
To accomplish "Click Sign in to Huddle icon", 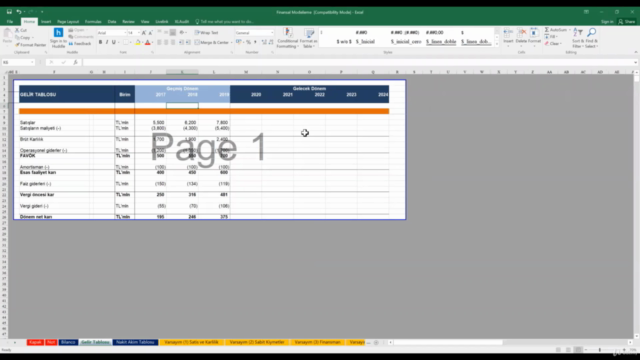I will [x=58, y=33].
